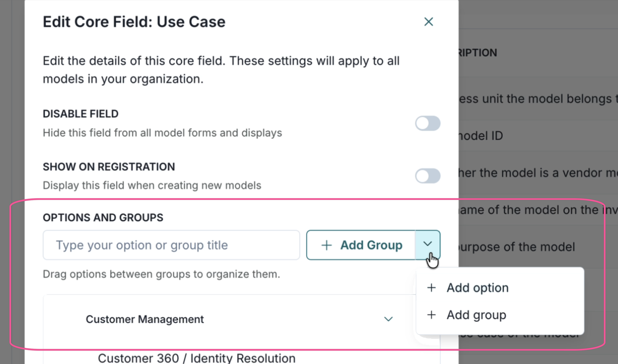Select the Customer Management group header
The height and width of the screenshot is (364, 618).
pyautogui.click(x=145, y=319)
